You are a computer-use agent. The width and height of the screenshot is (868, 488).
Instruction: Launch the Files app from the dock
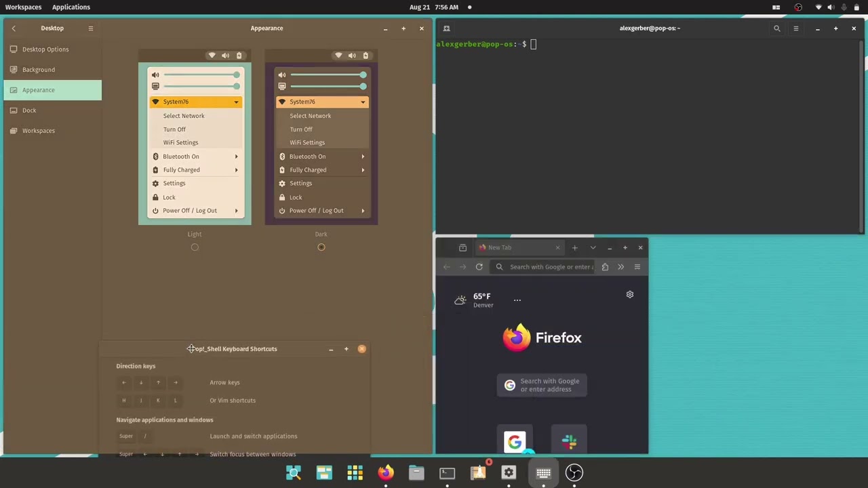pyautogui.click(x=416, y=472)
